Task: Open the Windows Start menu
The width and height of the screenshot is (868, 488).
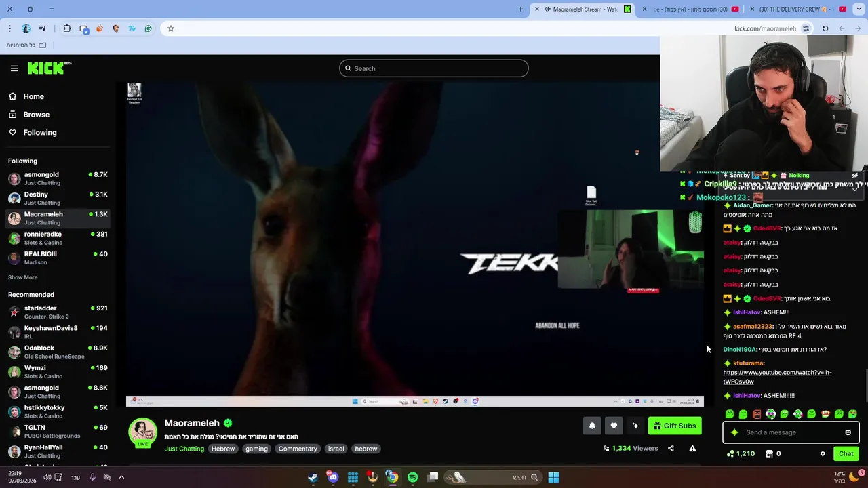Action: point(553,477)
